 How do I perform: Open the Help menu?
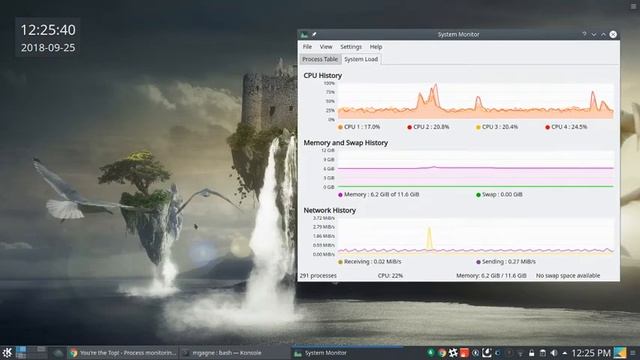[x=376, y=47]
